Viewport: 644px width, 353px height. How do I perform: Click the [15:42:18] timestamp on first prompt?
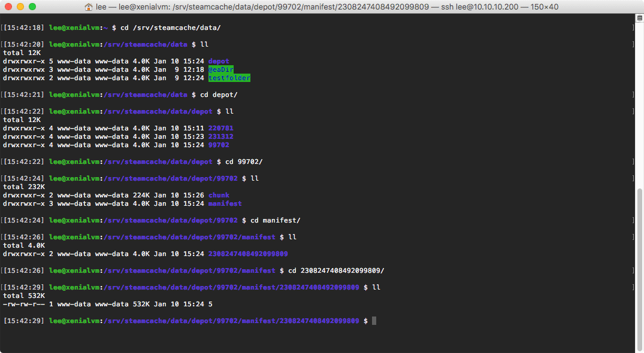tap(23, 28)
